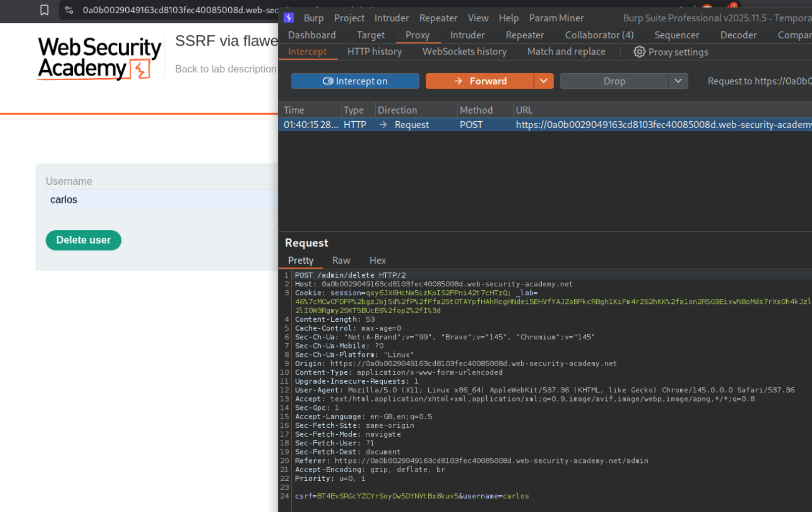
Task: Open the Repeater menu in menu bar
Action: tap(438, 18)
